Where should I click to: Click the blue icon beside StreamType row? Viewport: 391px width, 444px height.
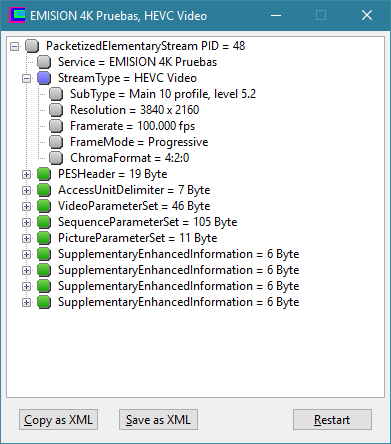coord(44,78)
